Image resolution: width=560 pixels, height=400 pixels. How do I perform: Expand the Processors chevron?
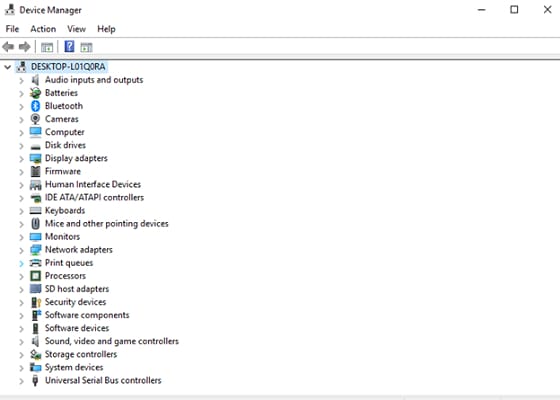(x=21, y=276)
